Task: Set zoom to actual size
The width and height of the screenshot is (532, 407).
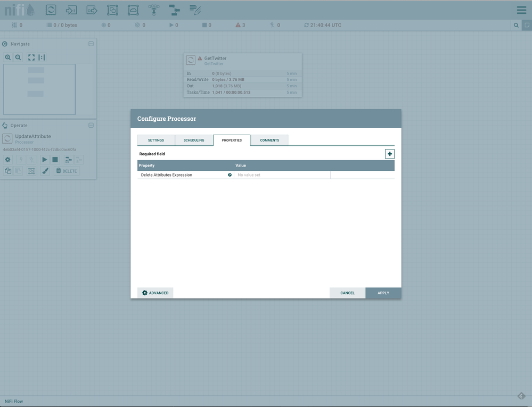Action: click(42, 57)
